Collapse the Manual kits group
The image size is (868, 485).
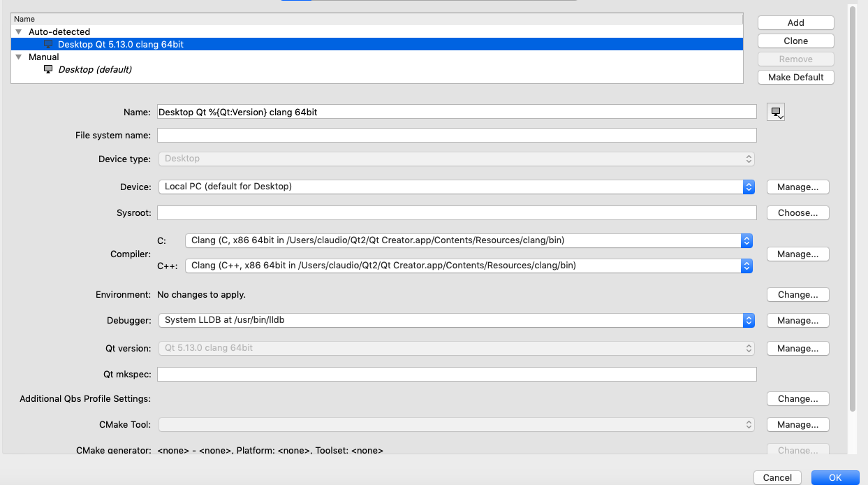coord(19,57)
